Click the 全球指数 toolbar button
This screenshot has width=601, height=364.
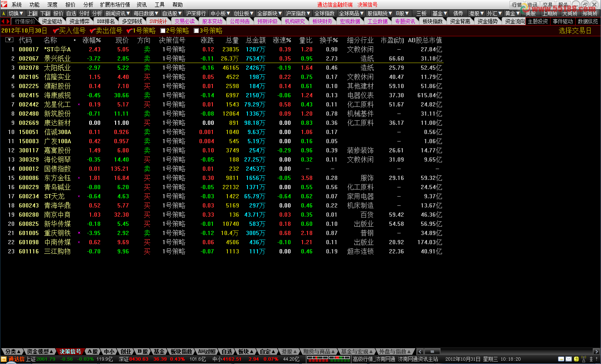(324, 13)
